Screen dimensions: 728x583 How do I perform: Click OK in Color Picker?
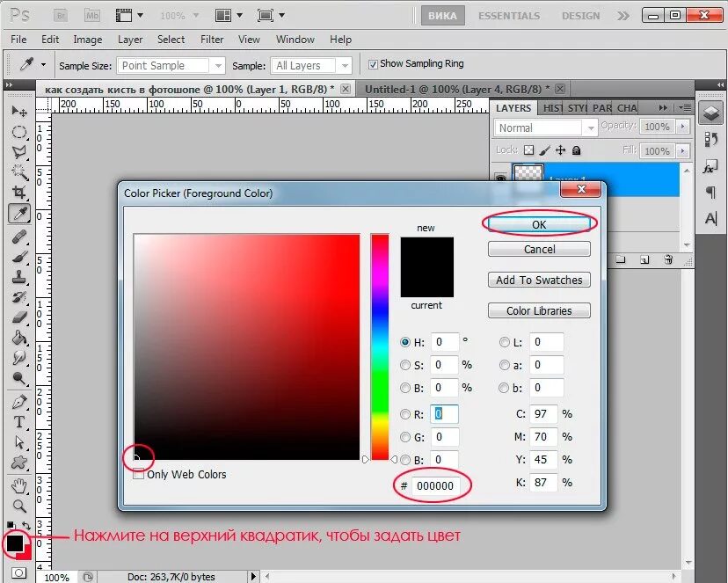point(539,224)
